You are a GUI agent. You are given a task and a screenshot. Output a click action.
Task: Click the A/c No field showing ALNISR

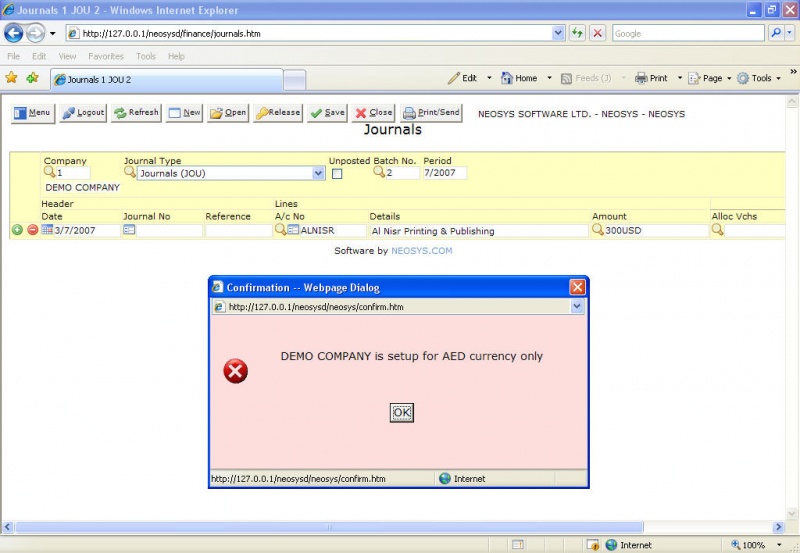click(x=333, y=231)
